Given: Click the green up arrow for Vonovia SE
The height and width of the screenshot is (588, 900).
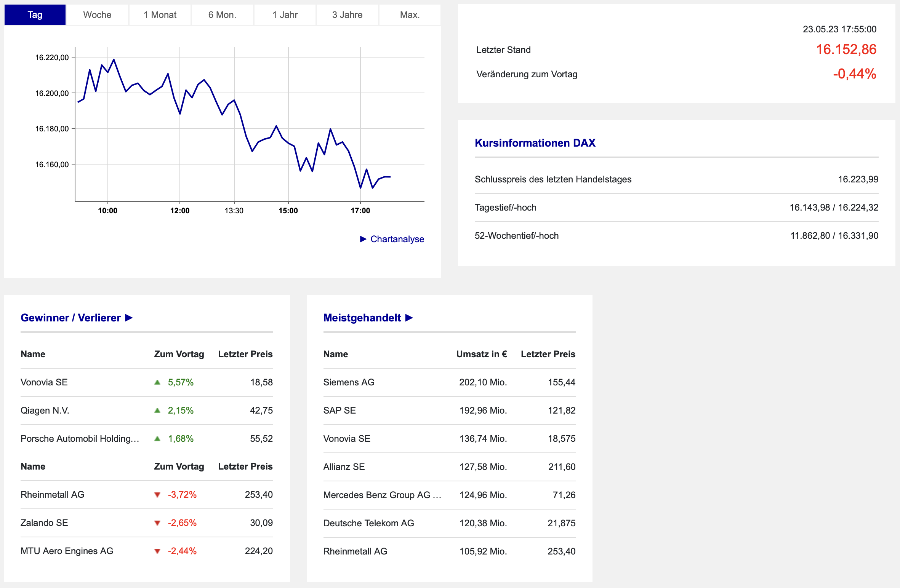Looking at the screenshot, I should [157, 382].
